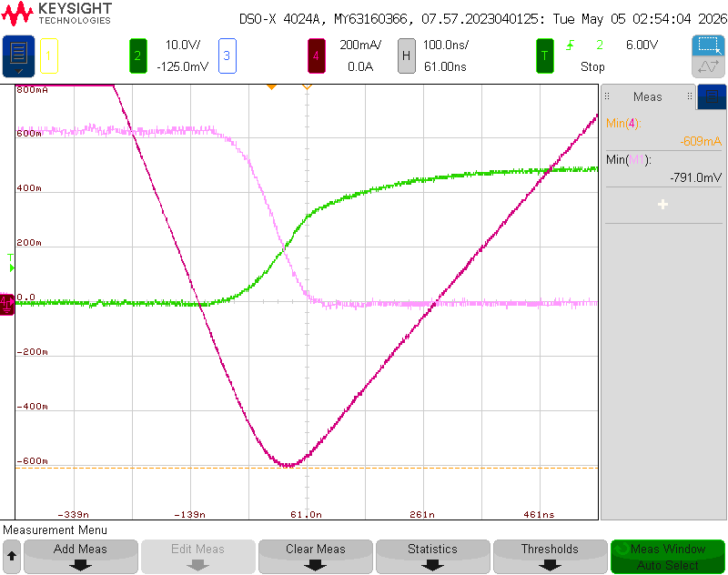Open horizontal H settings button
This screenshot has height=575, width=728.
point(406,55)
